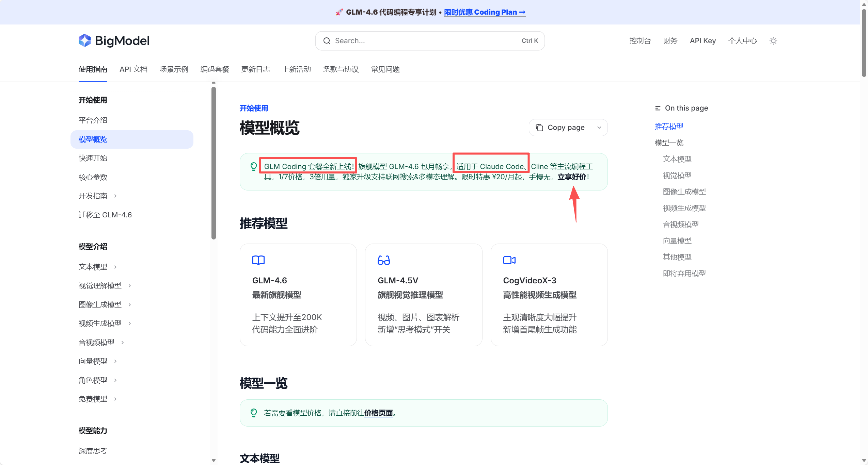Expand 音视频模型 in the sidebar
This screenshot has width=868, height=465.
coord(123,343)
